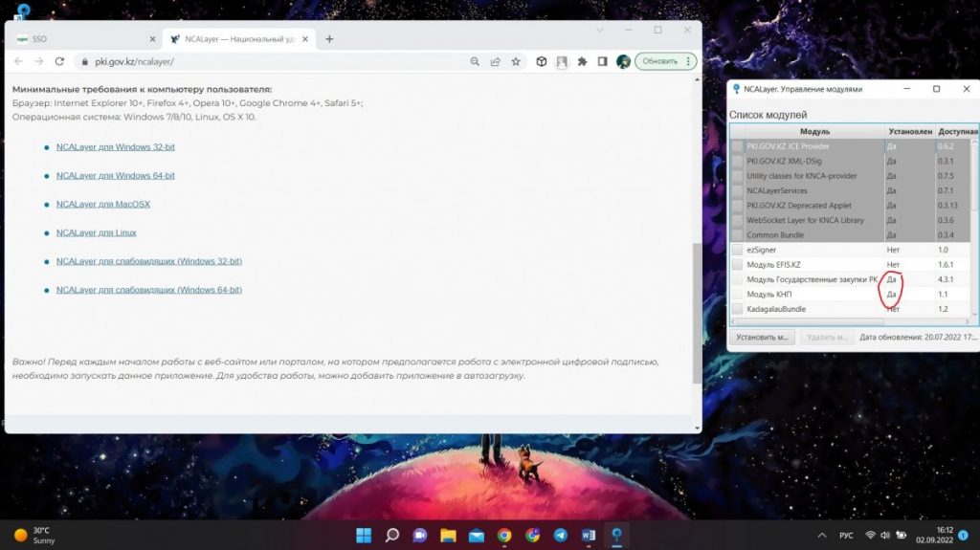
Task: Show hidden tray icons chevron
Action: pos(822,536)
